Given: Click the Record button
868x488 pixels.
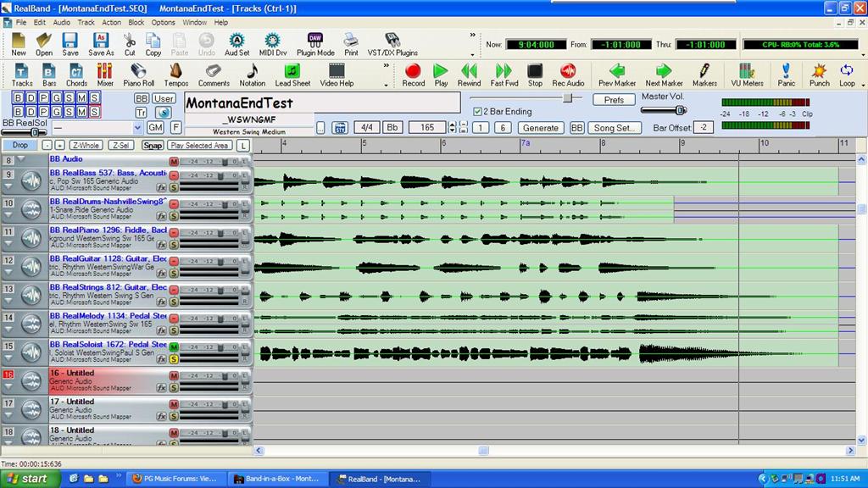Looking at the screenshot, I should [413, 75].
